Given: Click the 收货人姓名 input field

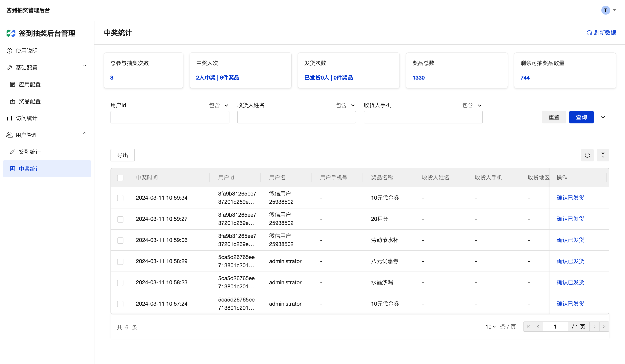Looking at the screenshot, I should [296, 117].
